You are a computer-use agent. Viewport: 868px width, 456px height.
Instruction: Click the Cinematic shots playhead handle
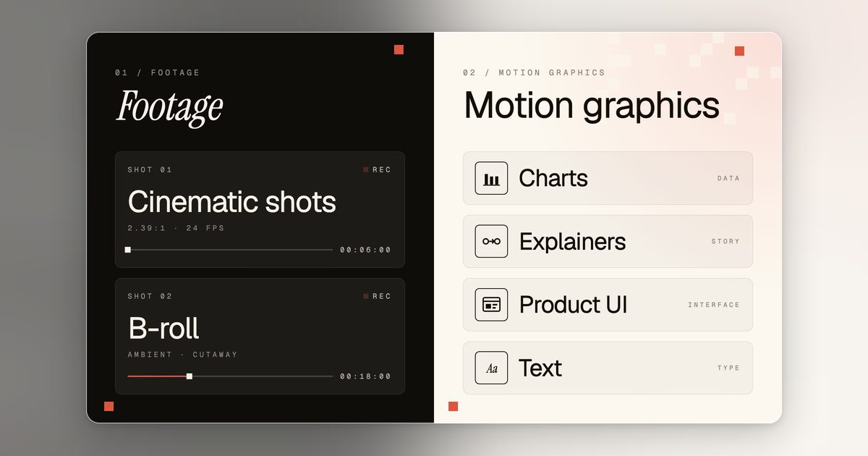[128, 250]
